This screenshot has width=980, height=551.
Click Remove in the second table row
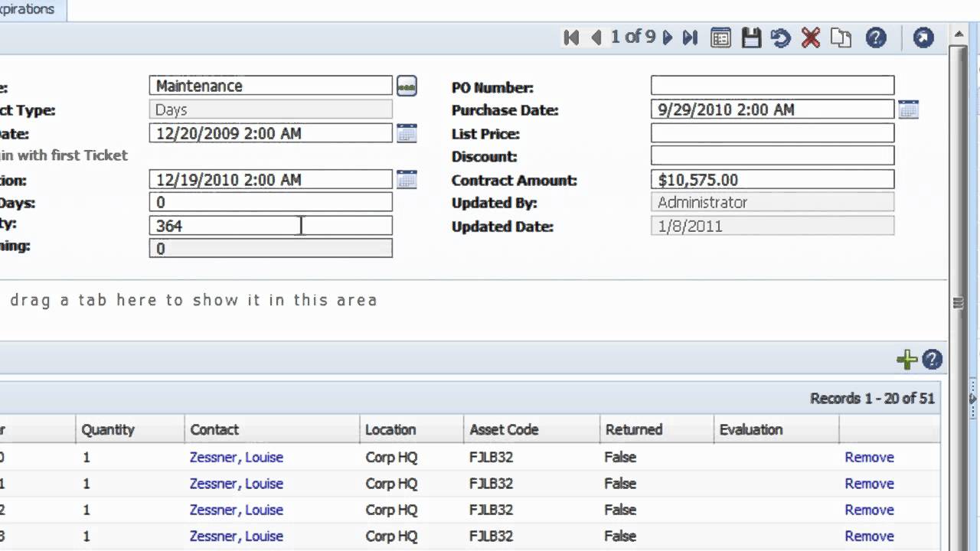869,484
